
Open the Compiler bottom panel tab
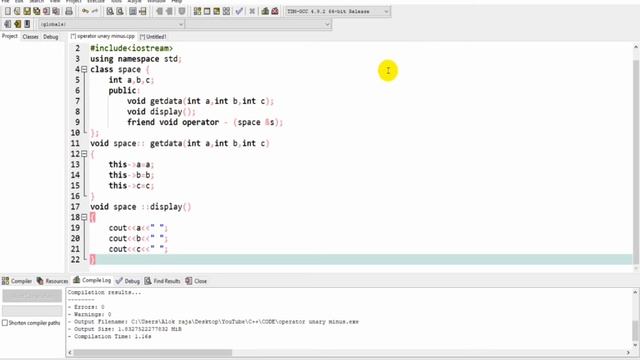17,281
